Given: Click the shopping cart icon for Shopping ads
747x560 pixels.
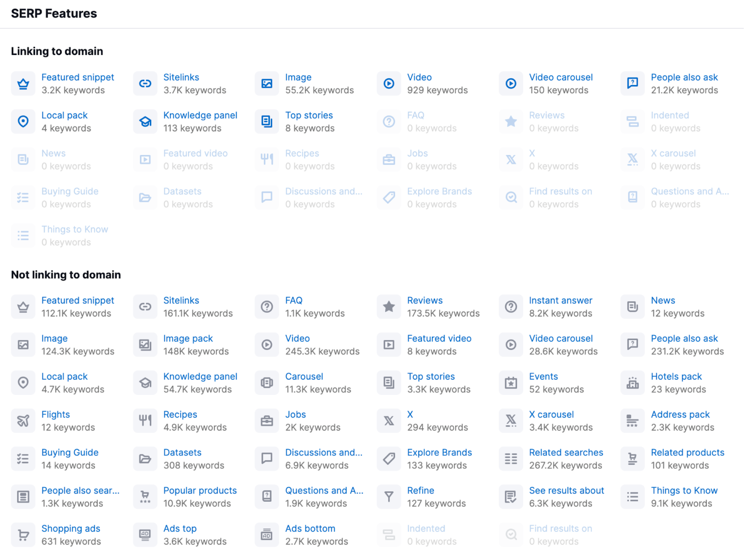Looking at the screenshot, I should (23, 535).
